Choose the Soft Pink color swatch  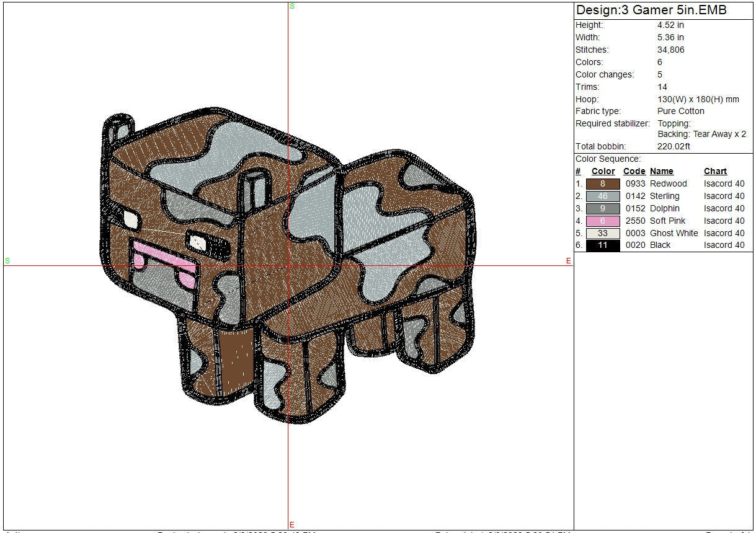[x=602, y=221]
